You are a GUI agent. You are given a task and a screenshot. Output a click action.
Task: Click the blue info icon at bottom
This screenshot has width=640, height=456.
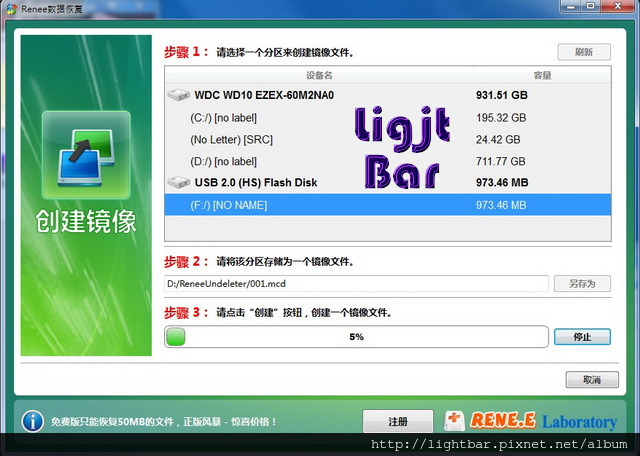[33, 421]
